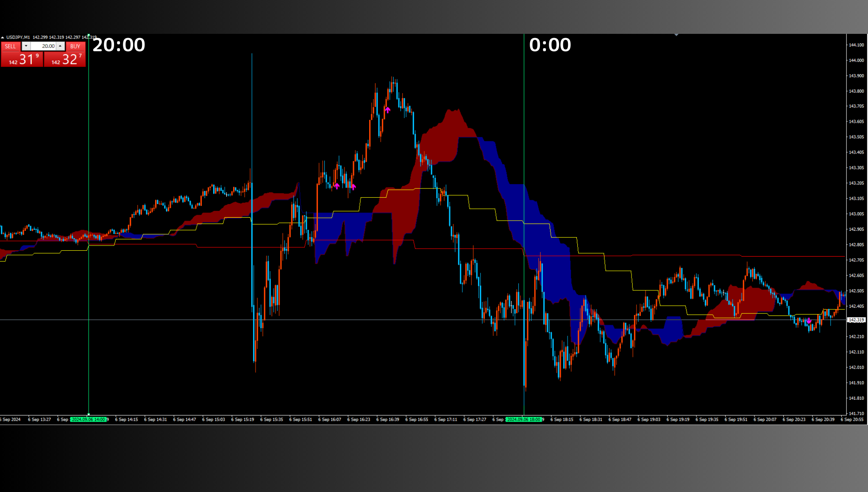Click the 142.319 current price label
Viewport: 868px width, 492px height.
[856, 320]
